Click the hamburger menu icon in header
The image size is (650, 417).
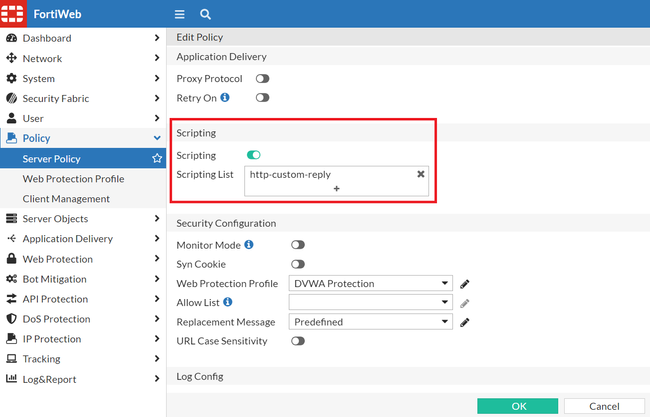pyautogui.click(x=180, y=15)
